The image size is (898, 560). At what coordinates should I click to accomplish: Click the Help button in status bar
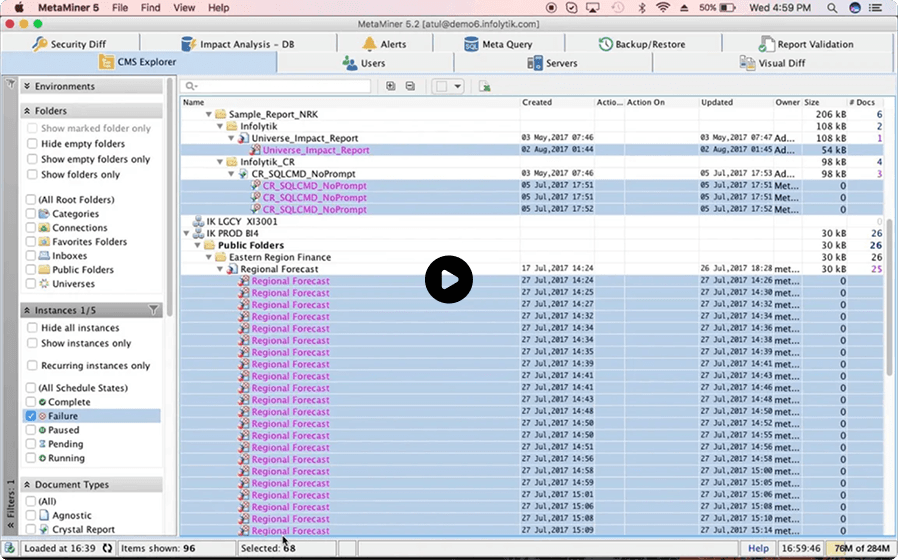(758, 548)
